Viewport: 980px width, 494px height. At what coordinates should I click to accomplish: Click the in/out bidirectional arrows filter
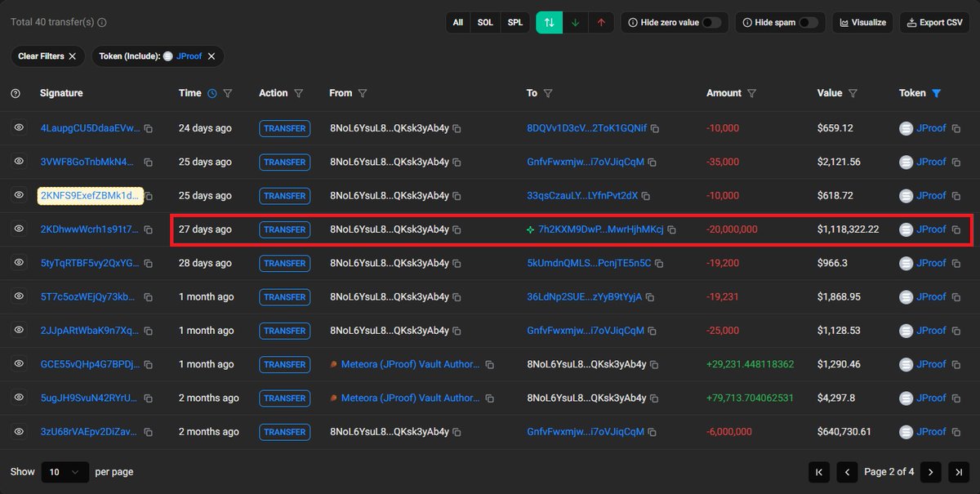[x=549, y=23]
